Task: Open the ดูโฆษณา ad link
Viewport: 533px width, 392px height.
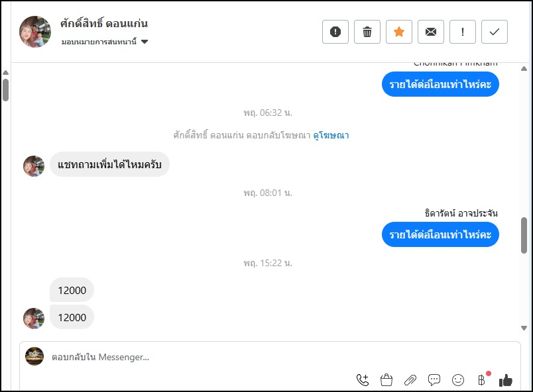Action: pyautogui.click(x=331, y=135)
